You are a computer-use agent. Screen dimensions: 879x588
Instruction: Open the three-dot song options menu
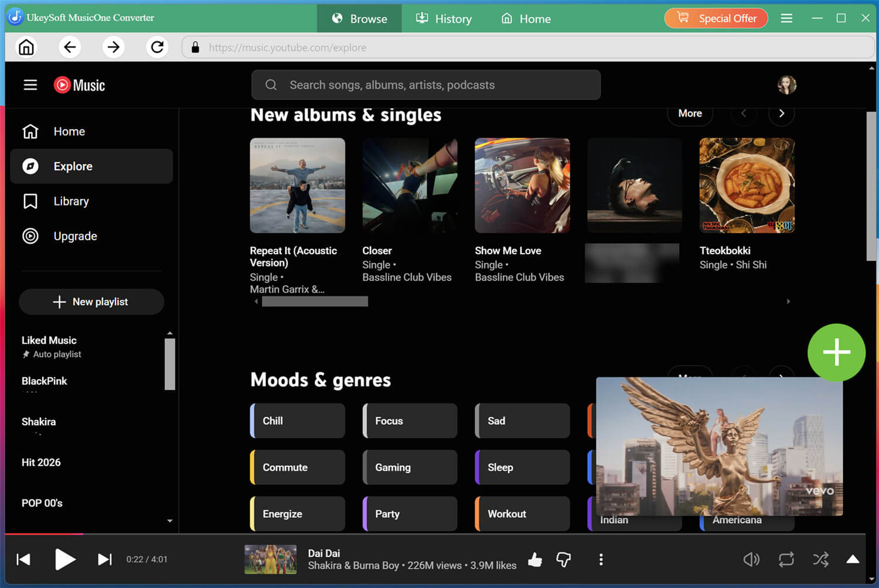(601, 559)
